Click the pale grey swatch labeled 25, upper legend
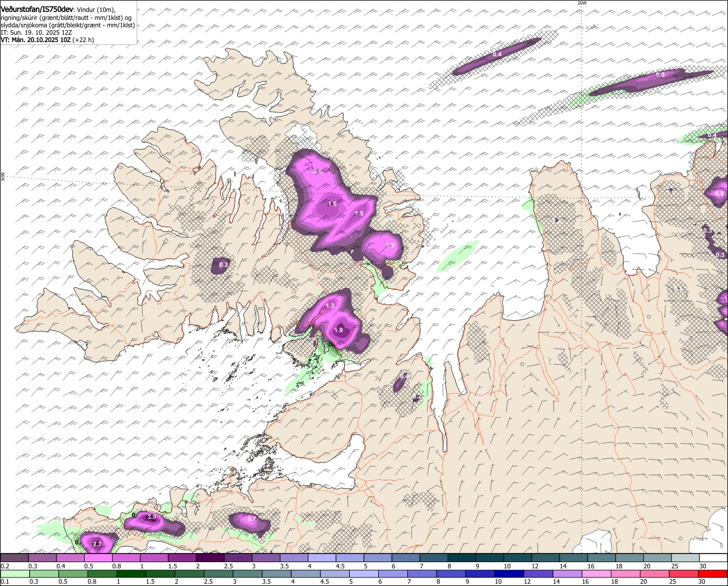728x586 pixels. [685, 558]
